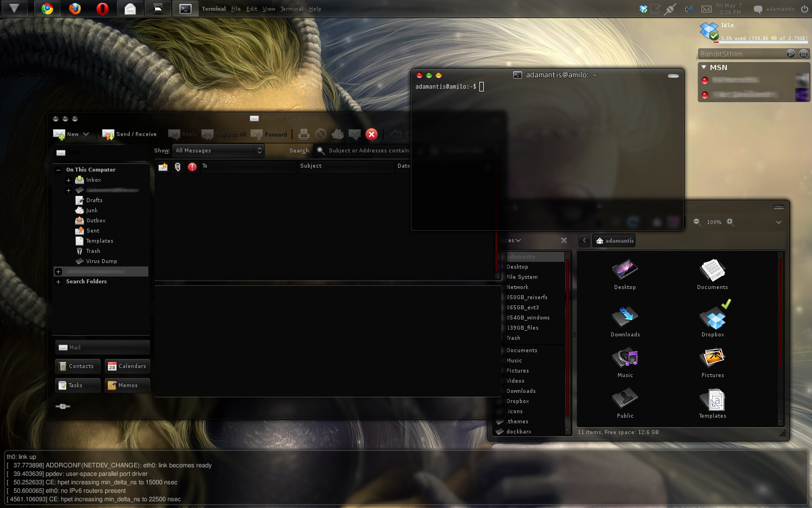The width and height of the screenshot is (812, 508).
Task: Sort by the message status column icon
Action: [163, 167]
